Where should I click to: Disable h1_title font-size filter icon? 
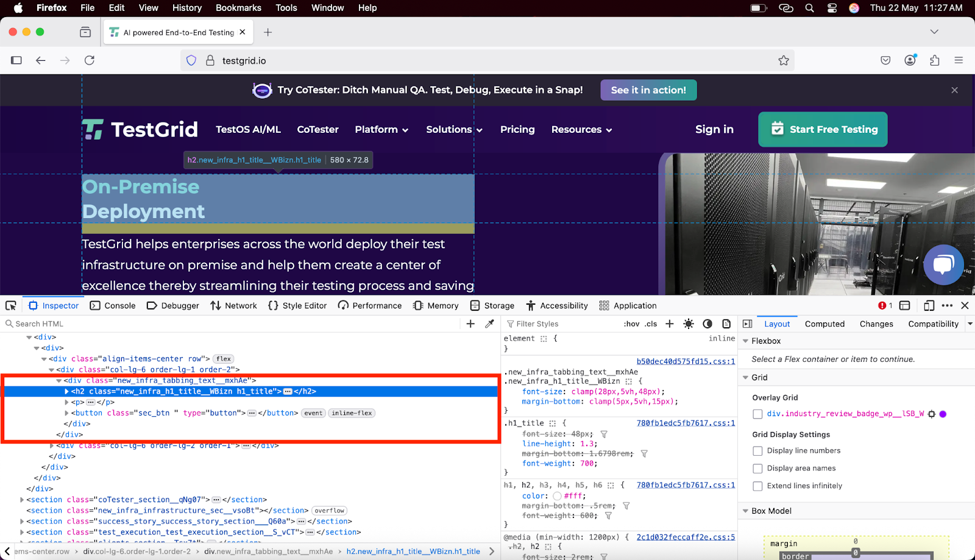click(x=604, y=434)
